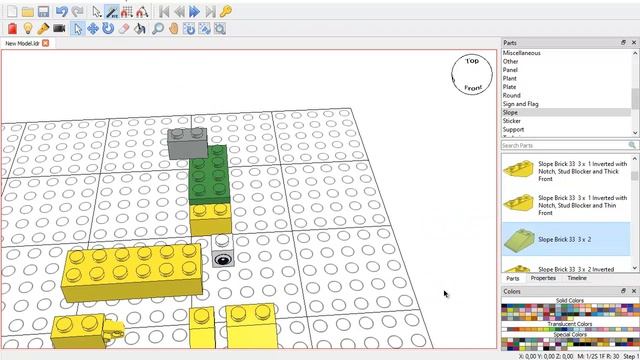Select the Zoom Region tool
640x360 pixels.
(x=220, y=29)
